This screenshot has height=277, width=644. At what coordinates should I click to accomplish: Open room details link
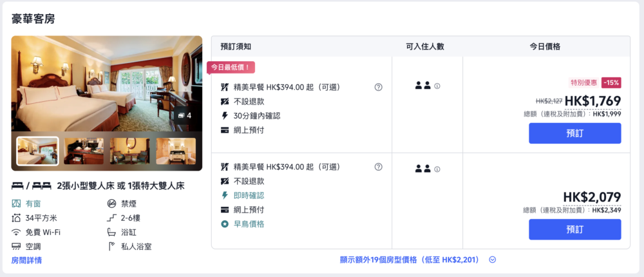[26, 260]
